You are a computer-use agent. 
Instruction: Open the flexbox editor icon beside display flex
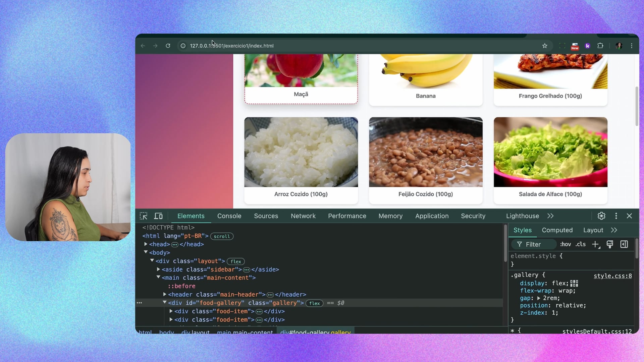[574, 284]
